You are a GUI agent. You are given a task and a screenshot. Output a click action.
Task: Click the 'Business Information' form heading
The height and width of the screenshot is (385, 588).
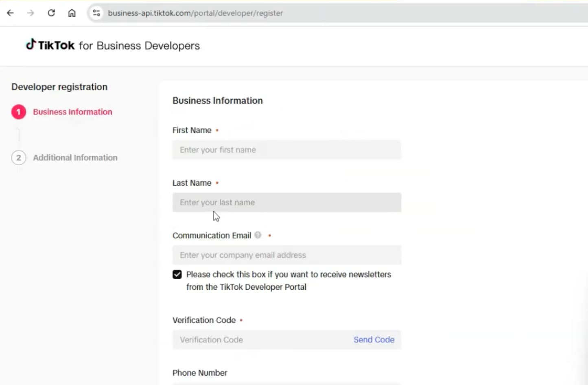coord(218,101)
